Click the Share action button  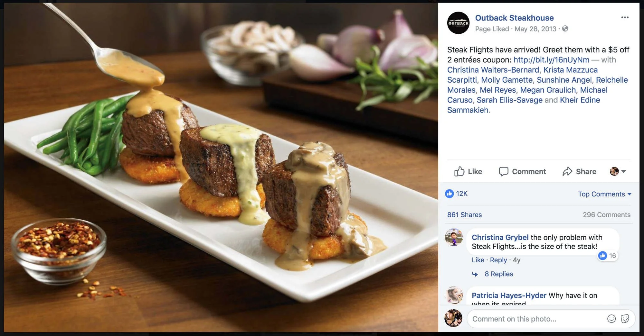[579, 171]
